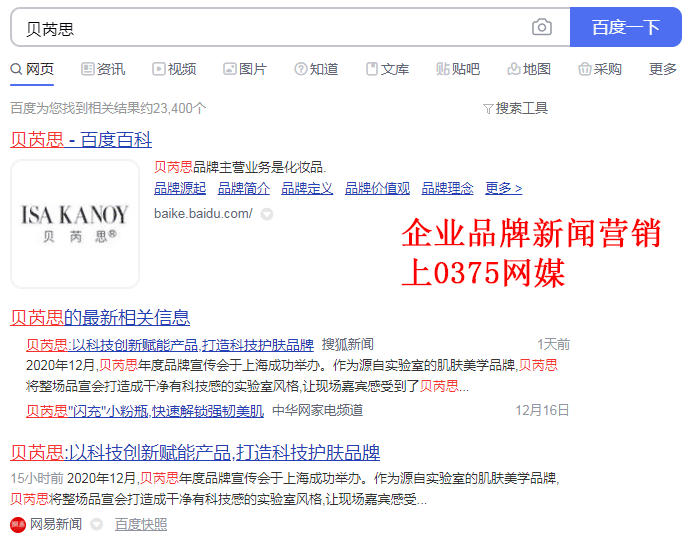Click the 12月16日 date text
Image resolution: width=688 pixels, height=543 pixels.
[x=542, y=411]
